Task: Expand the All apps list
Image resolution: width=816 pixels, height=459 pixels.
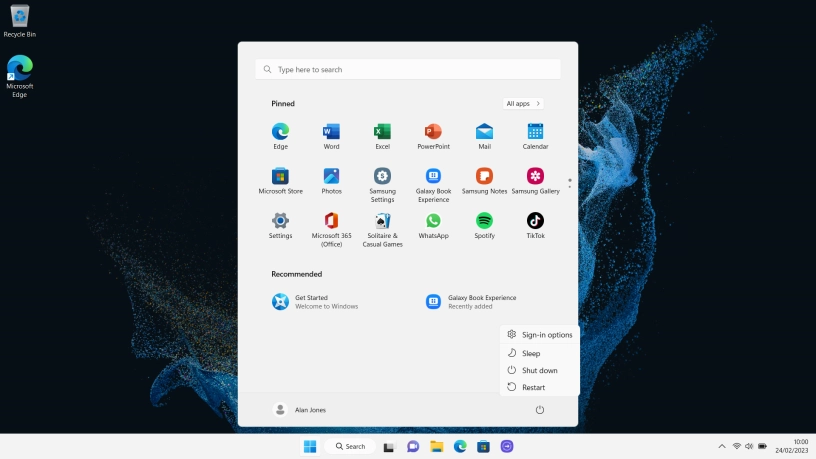Action: point(523,103)
